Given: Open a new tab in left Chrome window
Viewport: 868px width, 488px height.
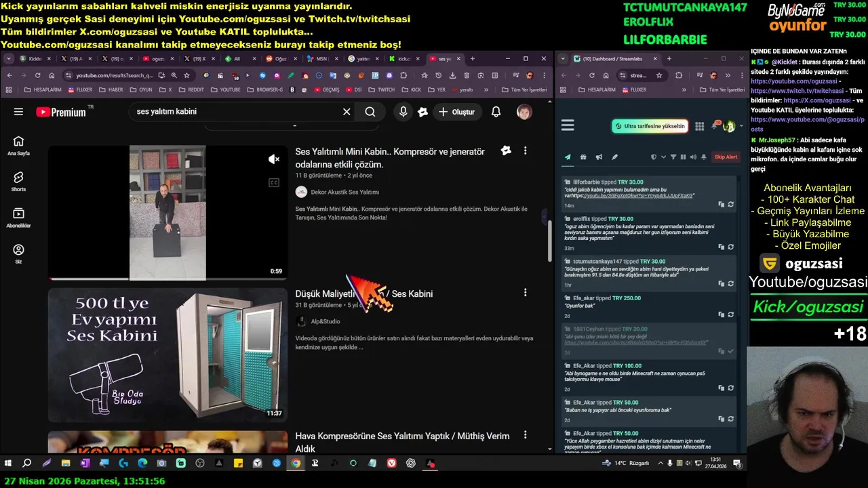Looking at the screenshot, I should coord(473,59).
